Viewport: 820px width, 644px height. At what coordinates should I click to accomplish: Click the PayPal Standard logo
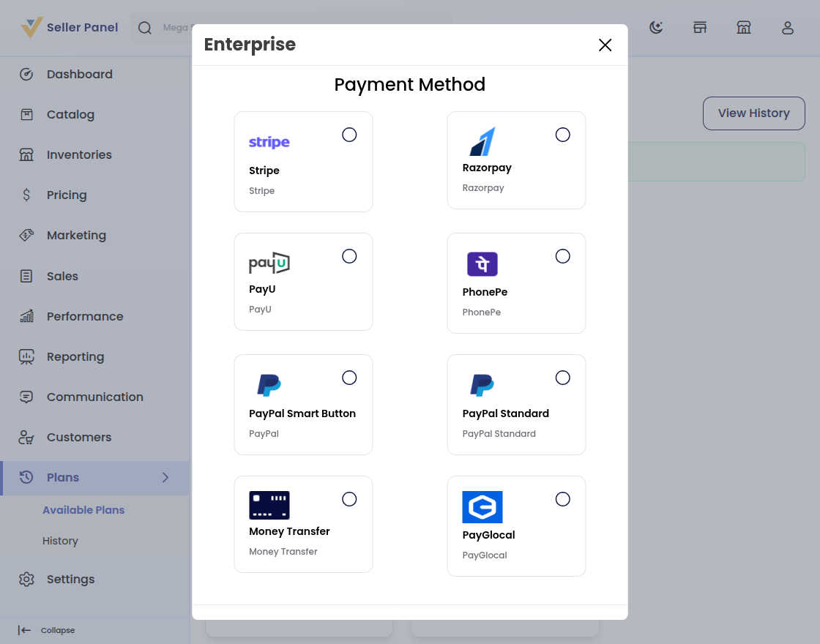[482, 385]
